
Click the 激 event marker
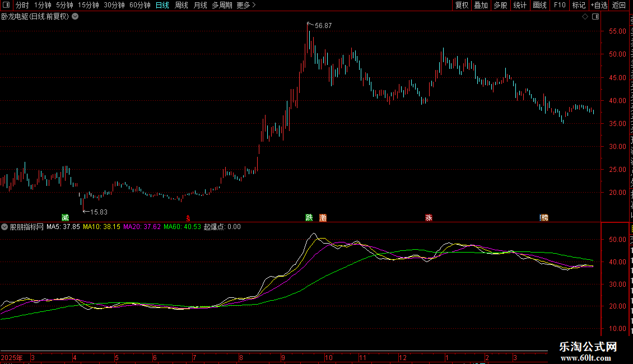(x=323, y=217)
